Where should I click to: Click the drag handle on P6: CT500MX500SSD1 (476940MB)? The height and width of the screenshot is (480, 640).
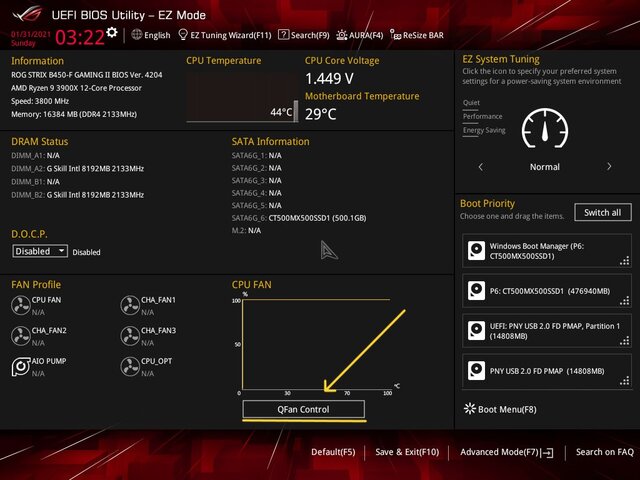tap(624, 301)
